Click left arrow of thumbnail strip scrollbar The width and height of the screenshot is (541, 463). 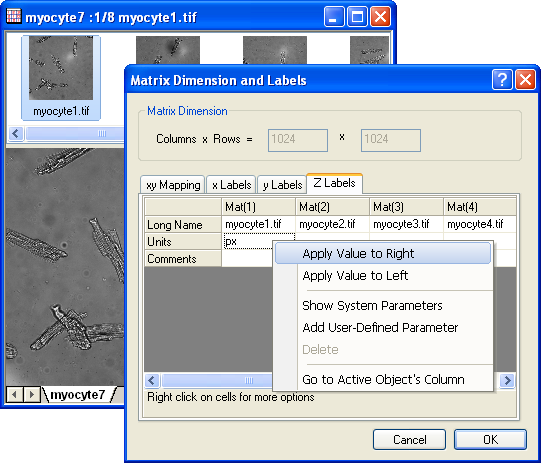click(x=16, y=133)
